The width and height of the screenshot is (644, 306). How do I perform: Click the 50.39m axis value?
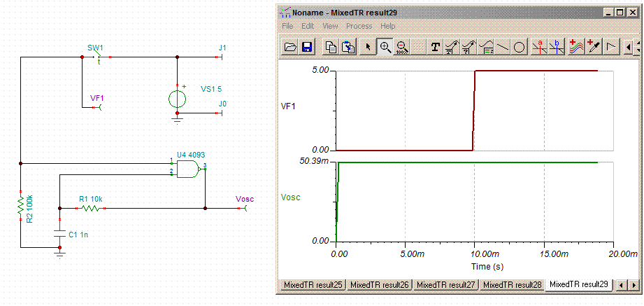point(314,161)
